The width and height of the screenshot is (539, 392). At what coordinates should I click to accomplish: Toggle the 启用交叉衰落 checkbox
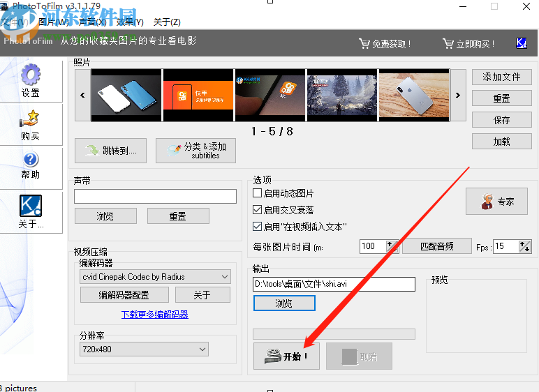[257, 210]
